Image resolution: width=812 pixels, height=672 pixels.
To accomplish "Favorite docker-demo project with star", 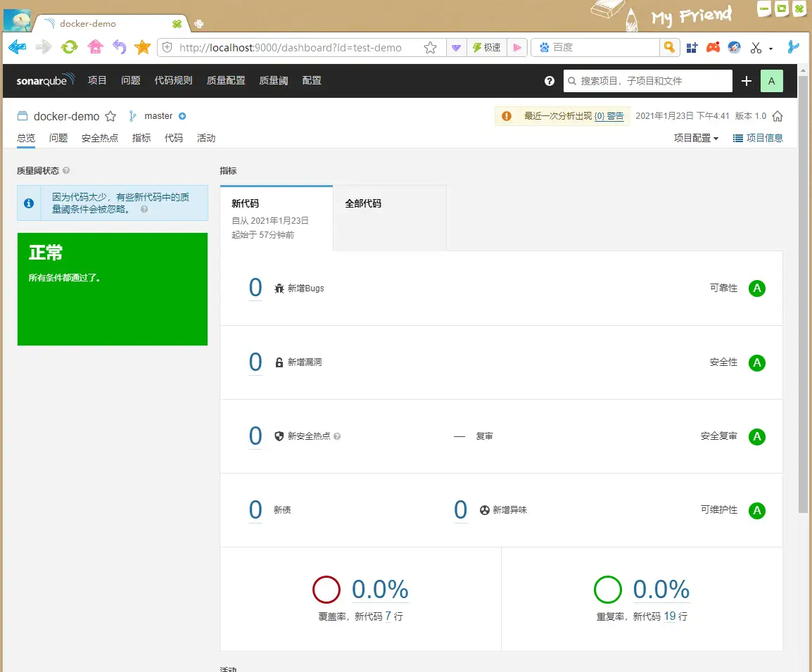I will [x=110, y=116].
